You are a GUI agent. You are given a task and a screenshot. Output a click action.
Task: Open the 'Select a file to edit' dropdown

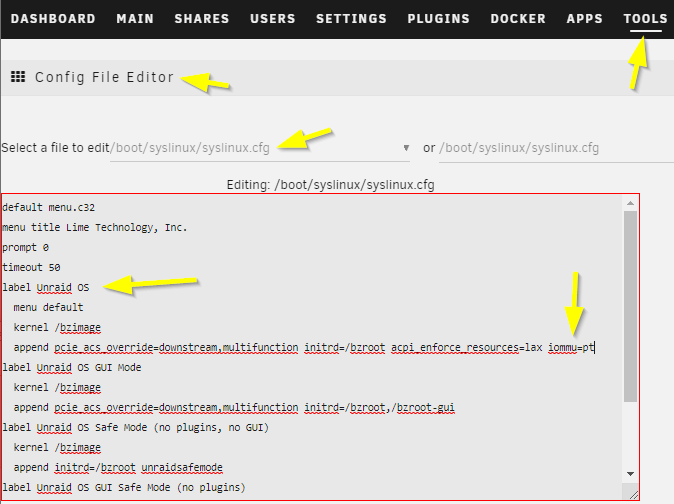pos(260,148)
